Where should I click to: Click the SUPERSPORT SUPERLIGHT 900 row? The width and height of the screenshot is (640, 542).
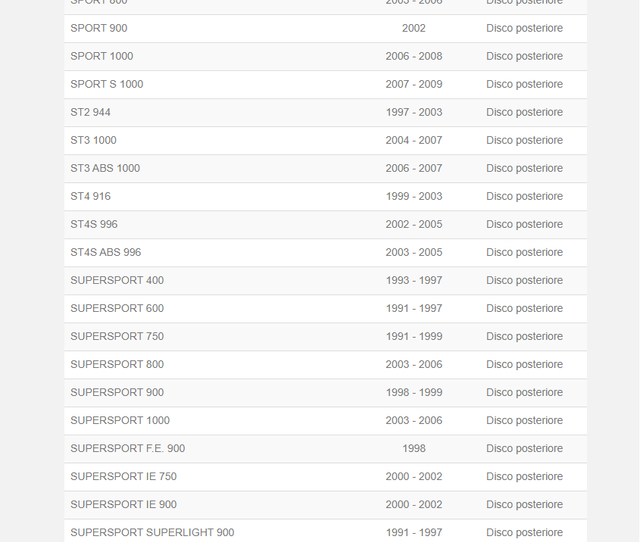click(152, 532)
